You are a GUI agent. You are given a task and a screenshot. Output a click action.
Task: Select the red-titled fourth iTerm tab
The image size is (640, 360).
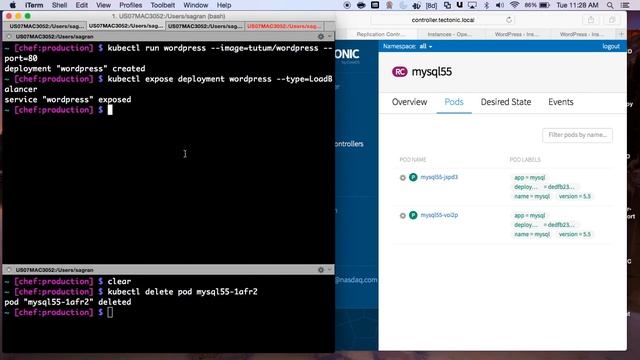[284, 26]
